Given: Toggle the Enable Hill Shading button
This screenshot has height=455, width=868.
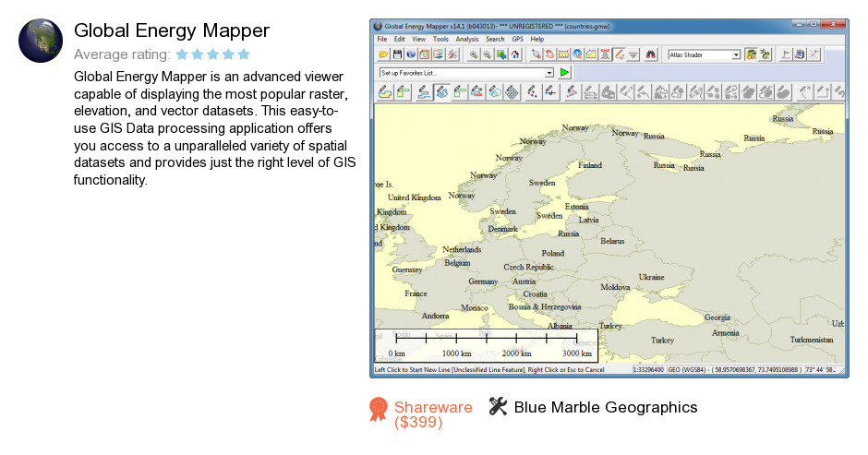Looking at the screenshot, I should point(752,54).
